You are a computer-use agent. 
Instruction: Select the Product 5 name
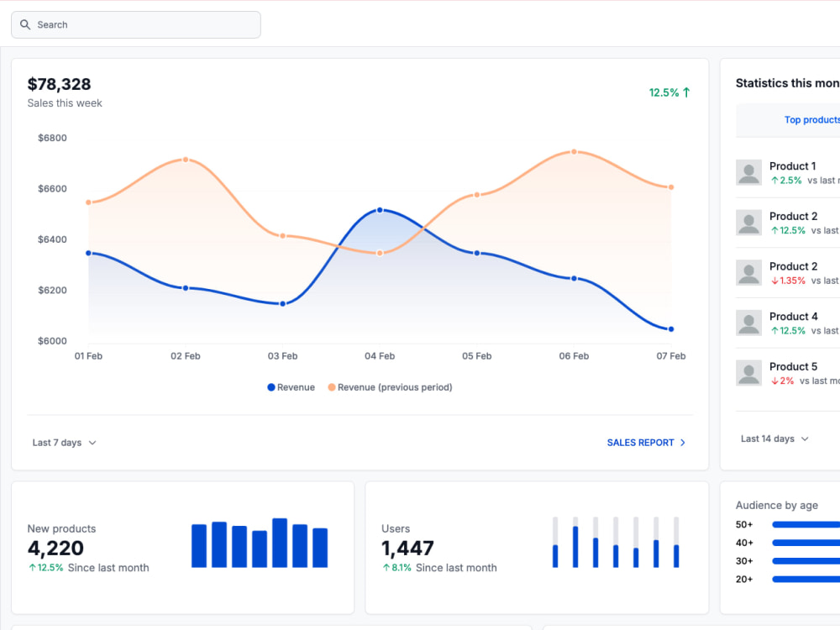[x=794, y=366]
